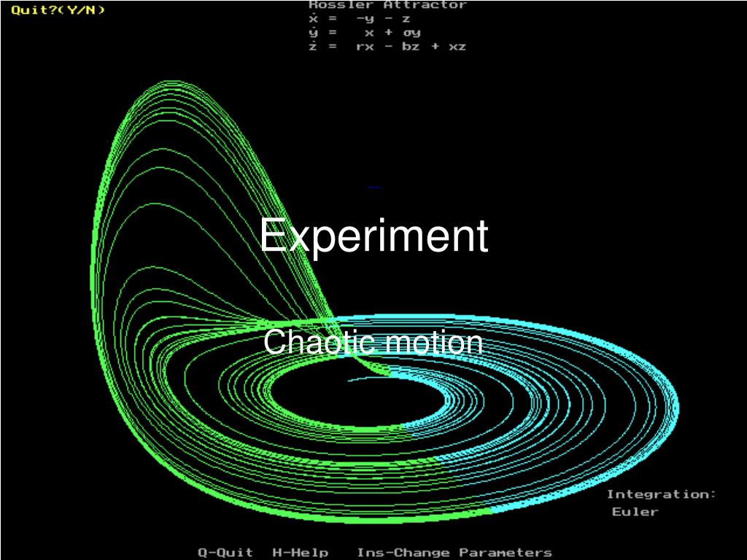Click the 'Integration:' label
The width and height of the screenshot is (747, 560).
pos(661,494)
